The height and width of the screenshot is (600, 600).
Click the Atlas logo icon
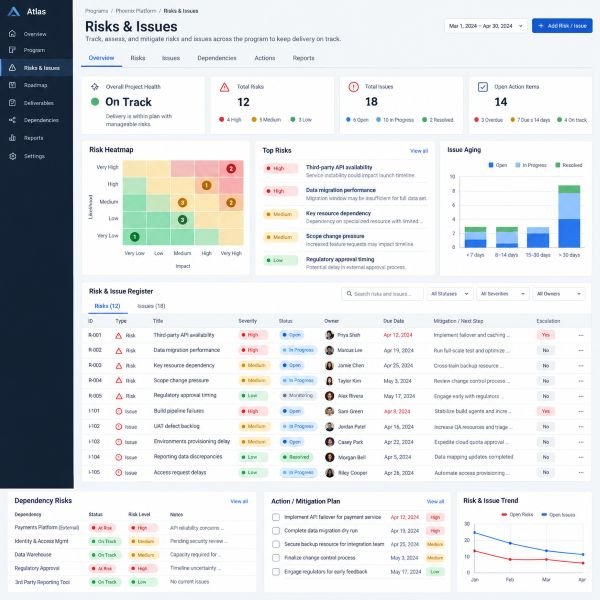coord(13,11)
